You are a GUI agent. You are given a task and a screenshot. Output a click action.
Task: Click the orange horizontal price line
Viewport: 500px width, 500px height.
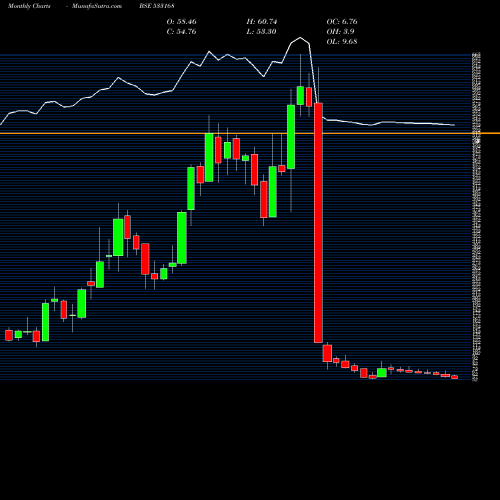(x=250, y=133)
